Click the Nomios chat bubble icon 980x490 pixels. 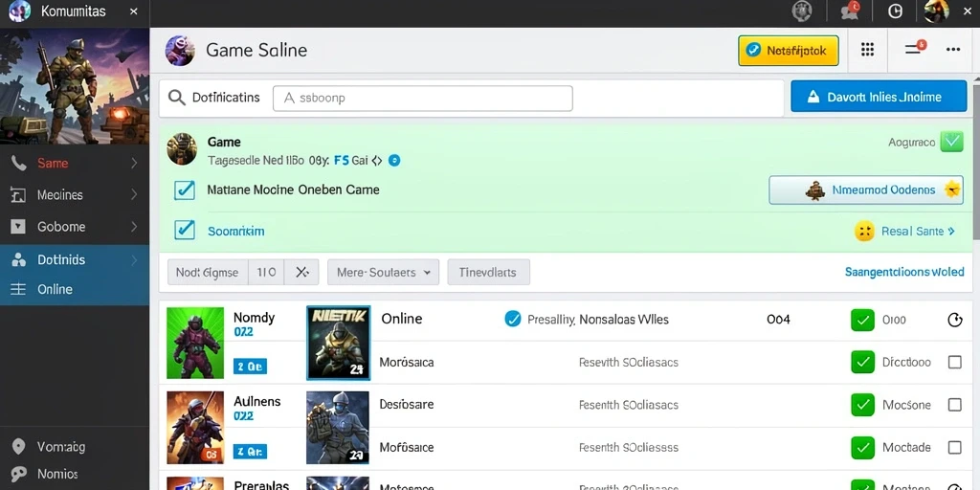(x=19, y=474)
